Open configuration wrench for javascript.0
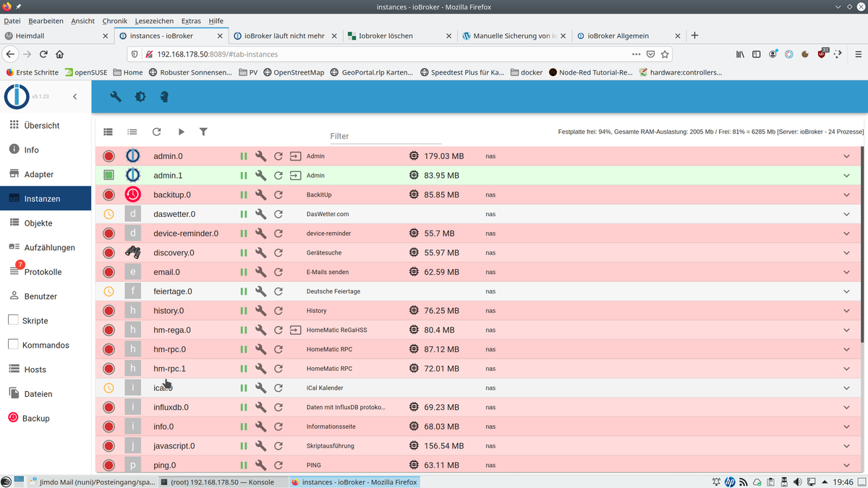The height and width of the screenshot is (488, 868). point(260,446)
